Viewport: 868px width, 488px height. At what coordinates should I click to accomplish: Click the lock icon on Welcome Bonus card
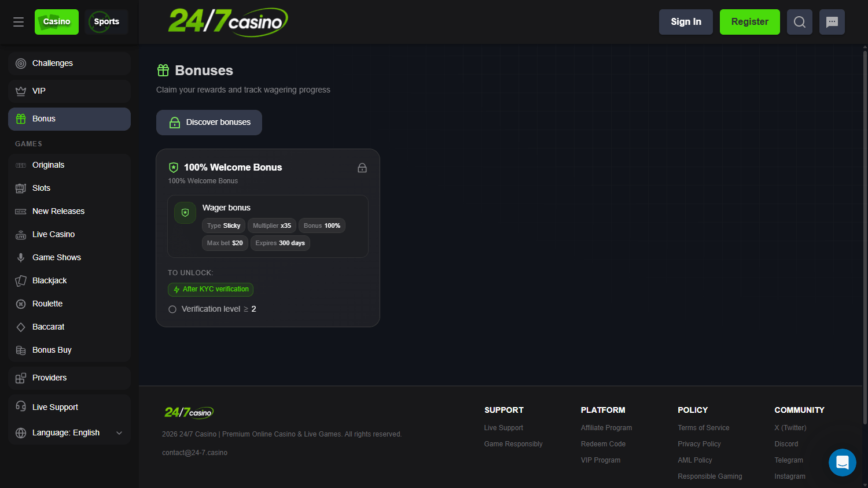[362, 168]
